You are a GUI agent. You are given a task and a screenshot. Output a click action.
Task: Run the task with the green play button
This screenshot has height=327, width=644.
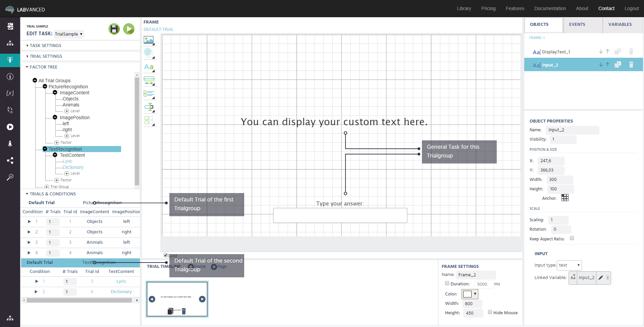tap(129, 29)
